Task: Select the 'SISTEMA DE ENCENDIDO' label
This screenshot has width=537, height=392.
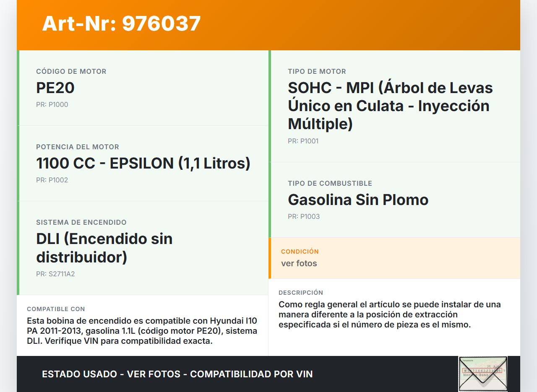Action: coord(81,222)
